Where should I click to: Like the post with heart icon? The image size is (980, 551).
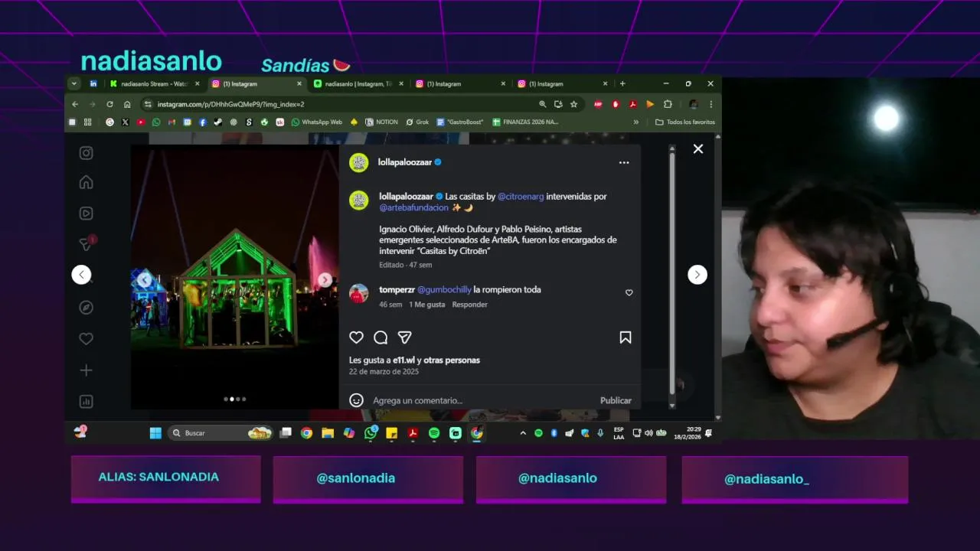click(x=356, y=337)
